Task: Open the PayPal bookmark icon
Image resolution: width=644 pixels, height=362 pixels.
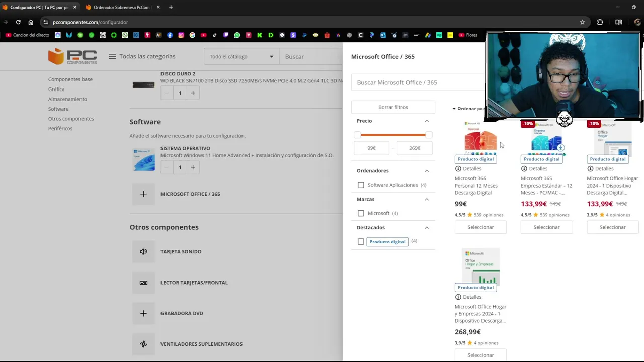Action: pyautogui.click(x=304, y=35)
